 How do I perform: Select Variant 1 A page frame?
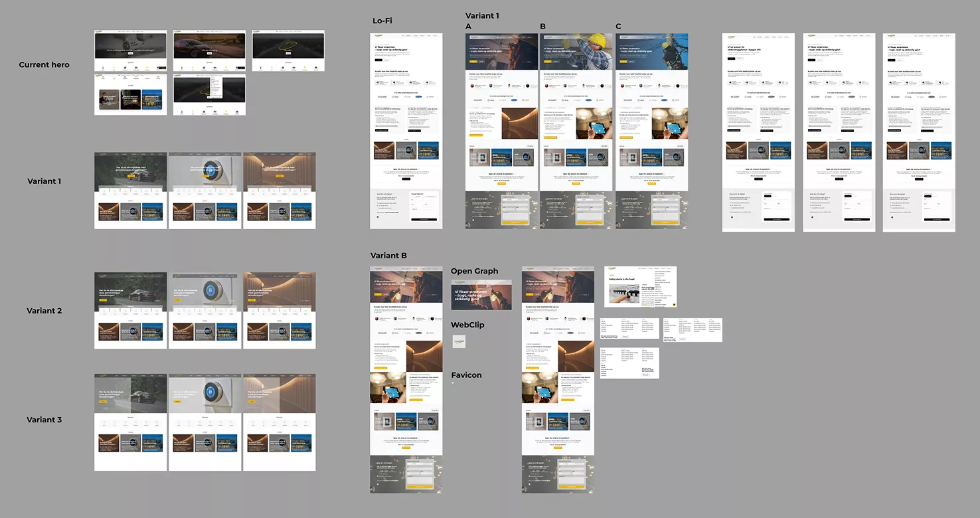502,131
